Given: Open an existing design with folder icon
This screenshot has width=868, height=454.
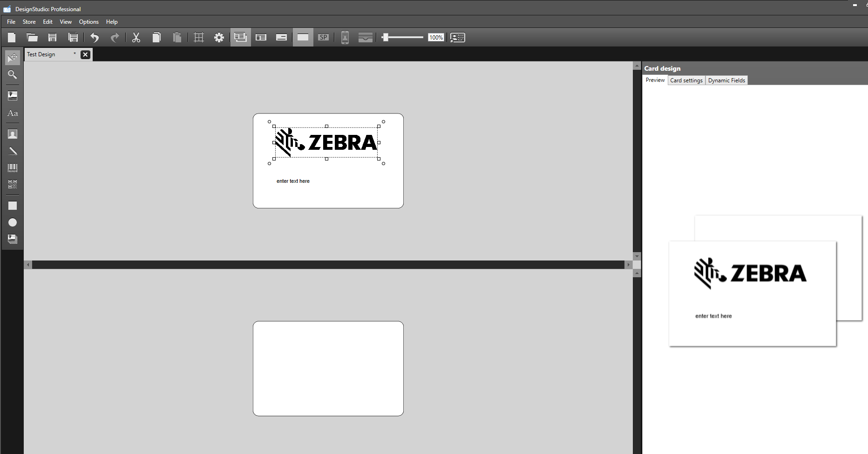Looking at the screenshot, I should coord(32,38).
